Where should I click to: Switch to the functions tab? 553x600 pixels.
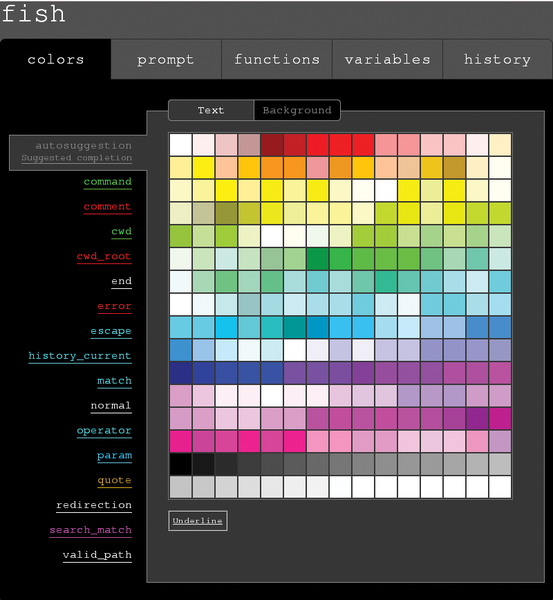pyautogui.click(x=277, y=59)
